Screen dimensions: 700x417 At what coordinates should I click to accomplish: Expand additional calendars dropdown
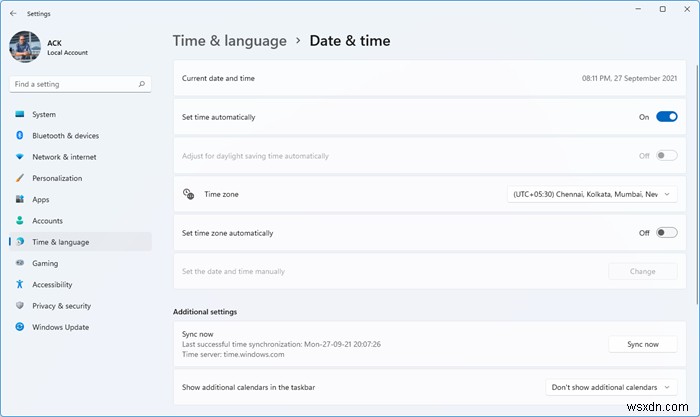(611, 387)
